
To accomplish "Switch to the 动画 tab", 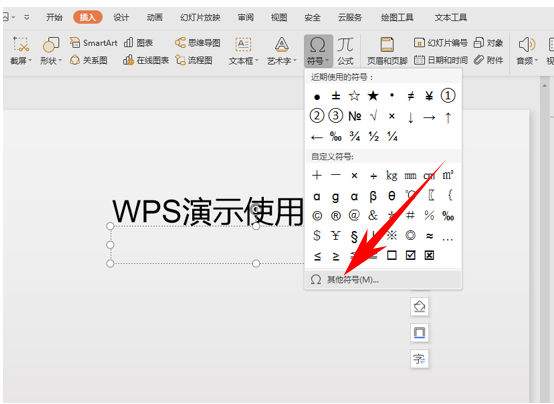I will (x=154, y=17).
